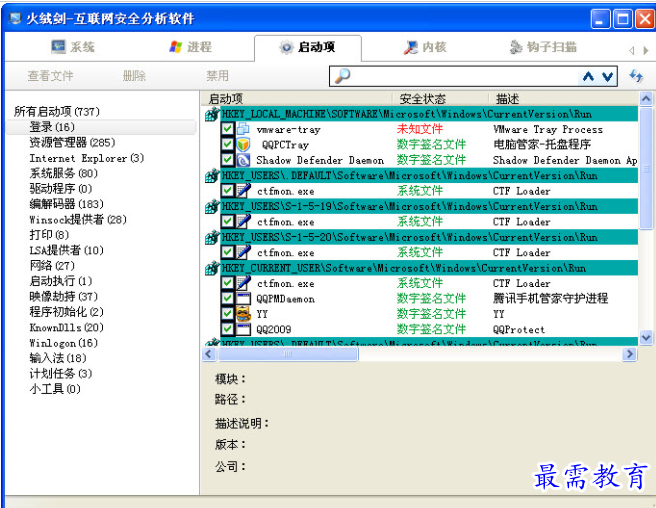Click the 腾讯手机管家守护进程 description
656x508 pixels.
pos(550,298)
